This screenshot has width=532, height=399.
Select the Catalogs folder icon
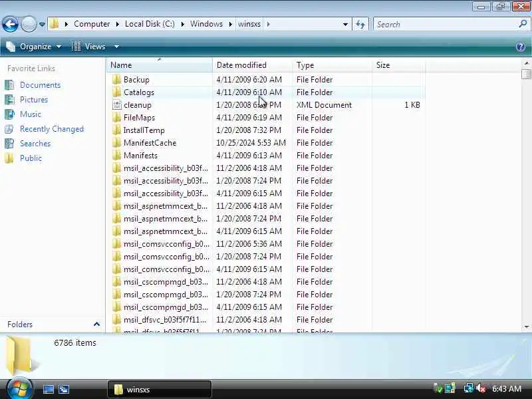tap(117, 92)
